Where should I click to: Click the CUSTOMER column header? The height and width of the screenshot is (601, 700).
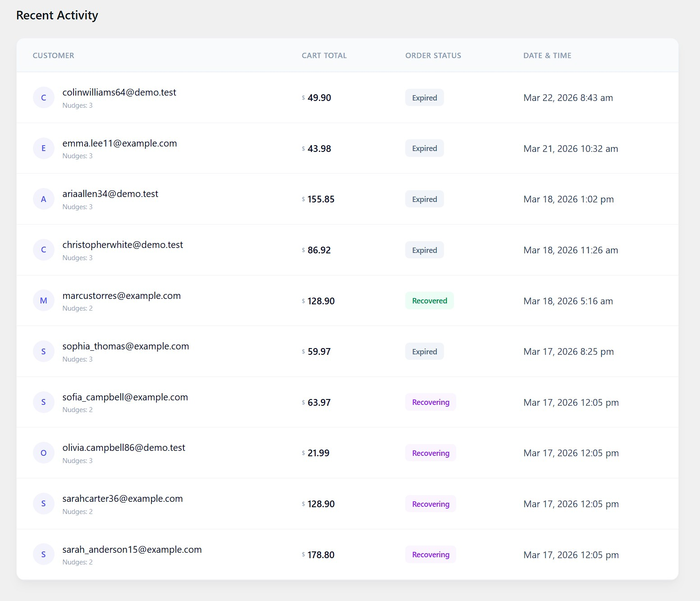point(53,55)
